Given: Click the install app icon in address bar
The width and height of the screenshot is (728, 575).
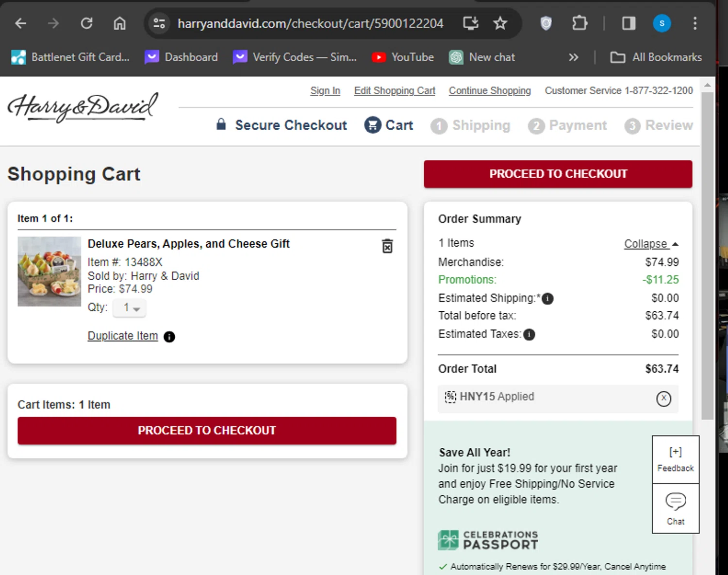Looking at the screenshot, I should (470, 23).
